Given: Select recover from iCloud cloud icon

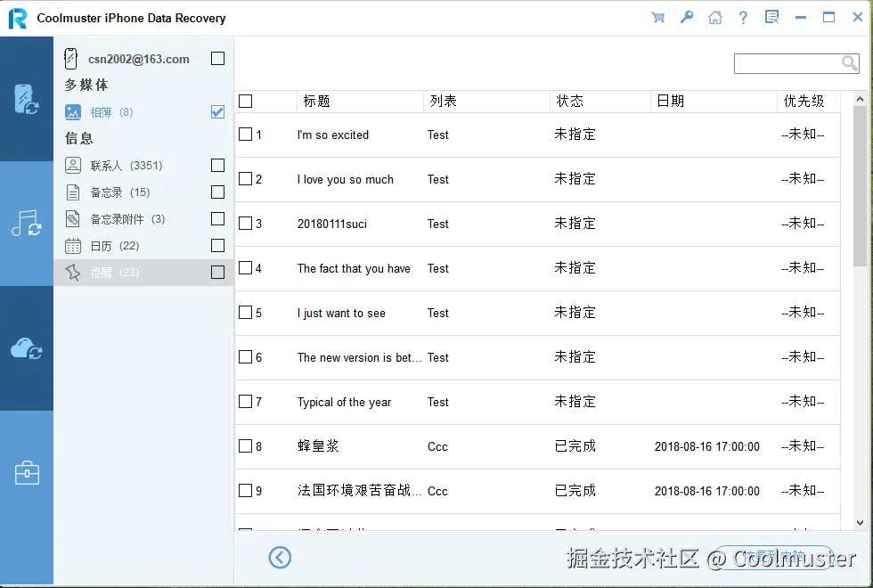Looking at the screenshot, I should click(x=26, y=348).
